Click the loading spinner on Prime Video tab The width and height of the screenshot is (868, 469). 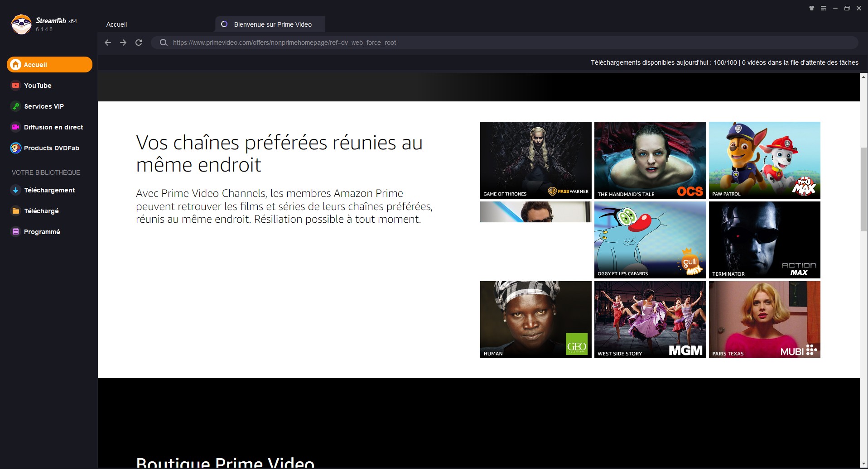(224, 24)
